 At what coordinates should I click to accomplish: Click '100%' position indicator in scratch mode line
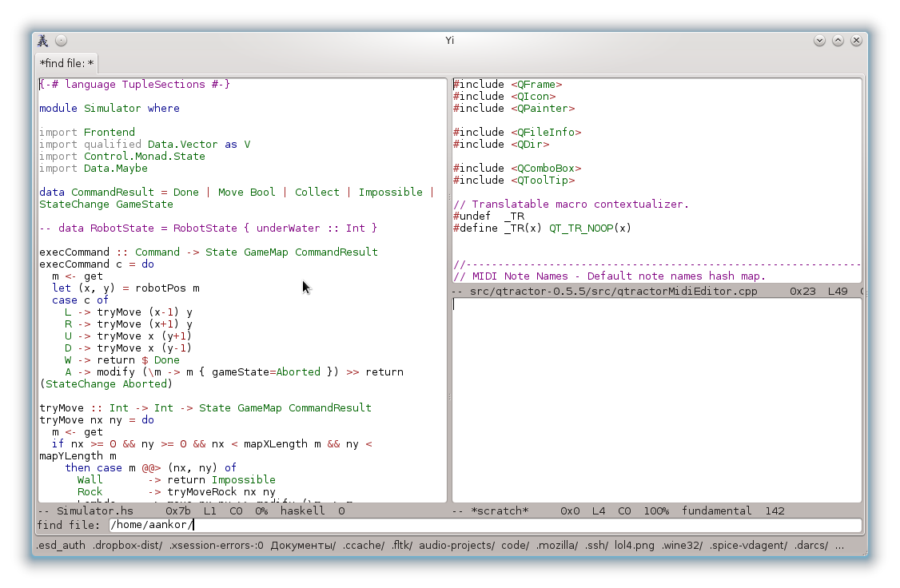pyautogui.click(x=656, y=511)
